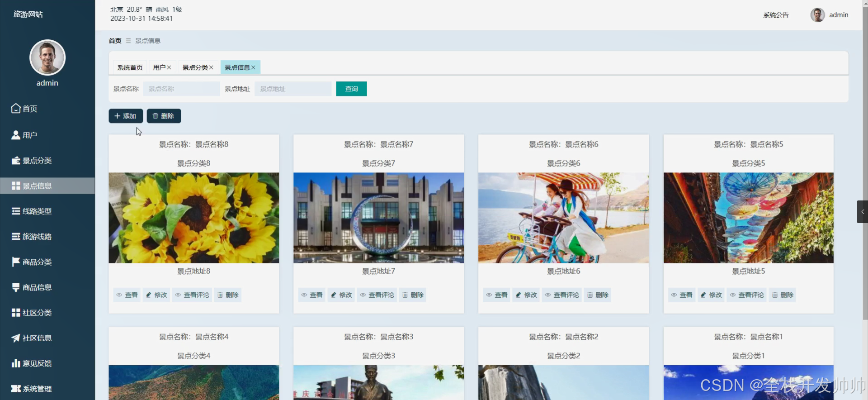The height and width of the screenshot is (400, 868).
Task: Click the 旅游网站 site title
Action: click(28, 14)
